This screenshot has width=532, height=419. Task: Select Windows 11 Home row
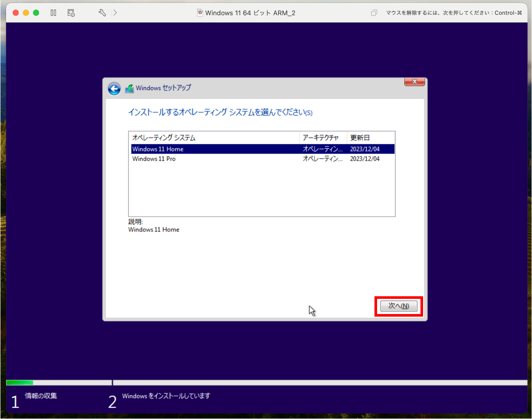[263, 149]
